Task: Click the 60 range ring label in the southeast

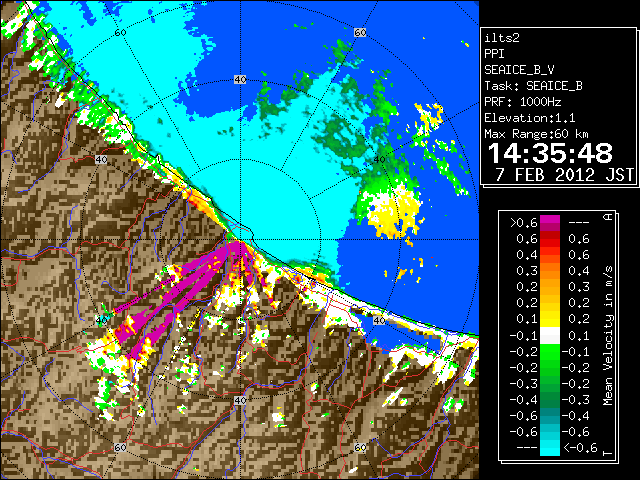Action: tap(360, 448)
